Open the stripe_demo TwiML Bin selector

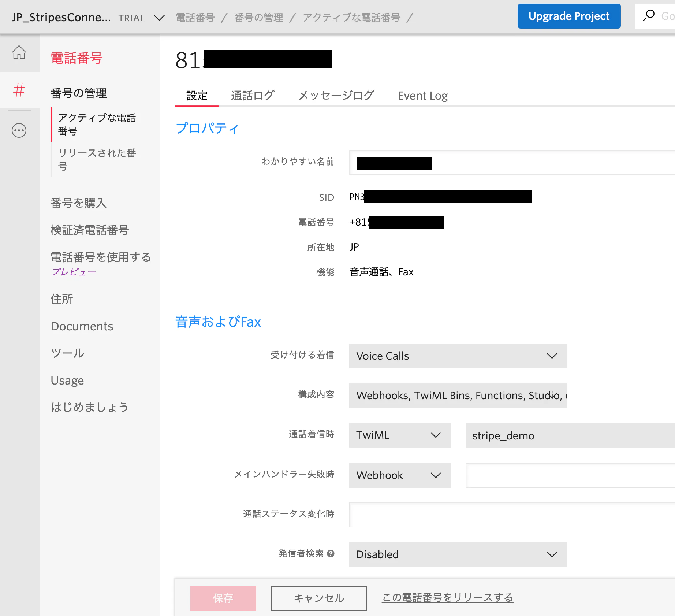tap(570, 436)
